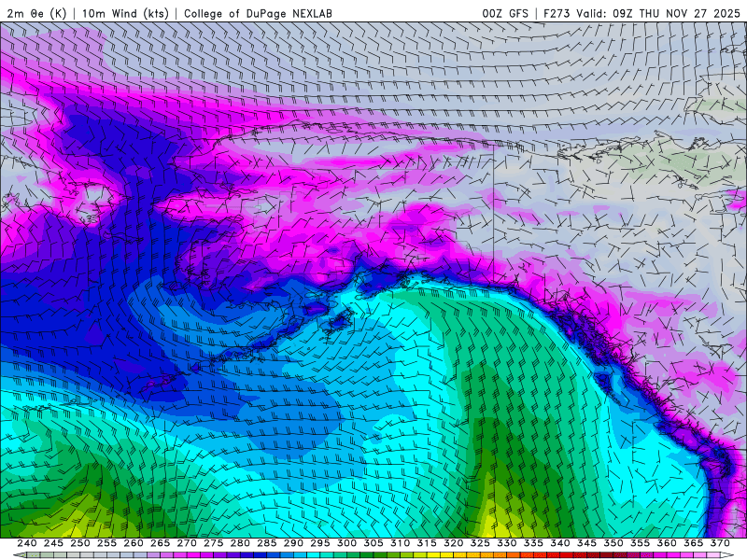This screenshot has height=560, width=747.
Task: Click the 275 value on the color scale
Action: point(214,543)
